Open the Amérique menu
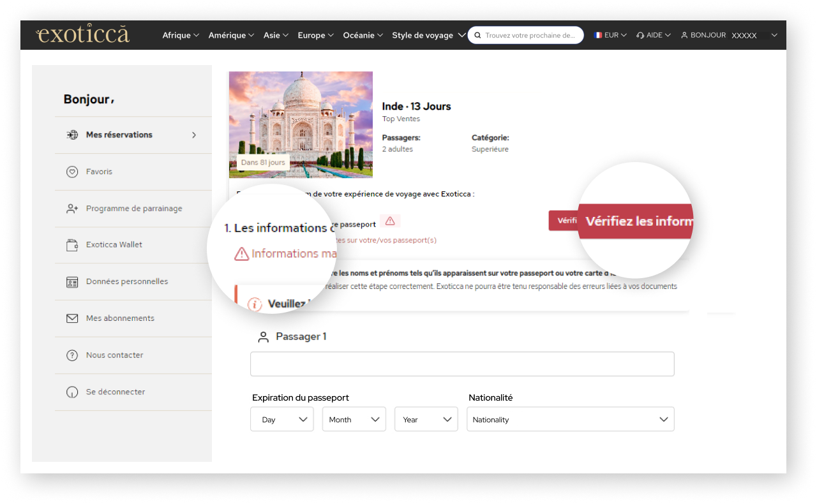Image resolution: width=817 pixels, height=504 pixels. (231, 35)
